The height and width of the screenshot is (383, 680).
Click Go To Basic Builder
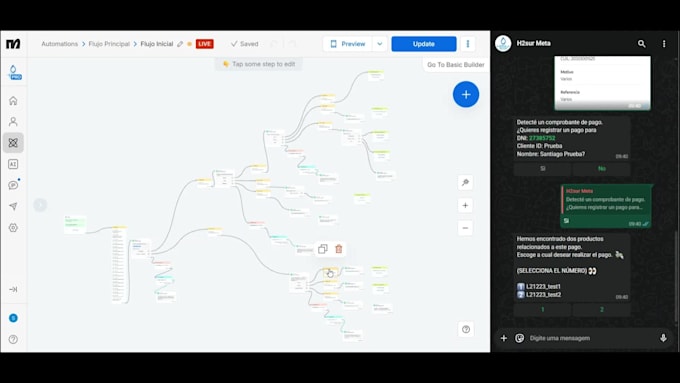tap(456, 65)
